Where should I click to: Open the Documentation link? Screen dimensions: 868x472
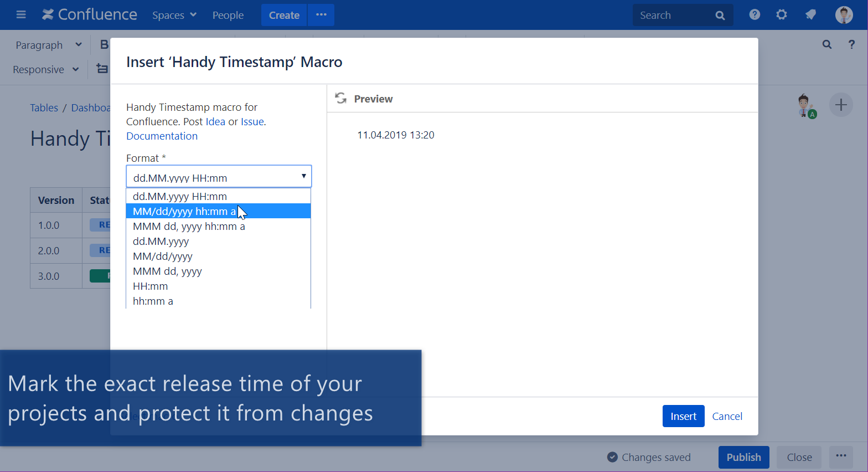(x=162, y=136)
